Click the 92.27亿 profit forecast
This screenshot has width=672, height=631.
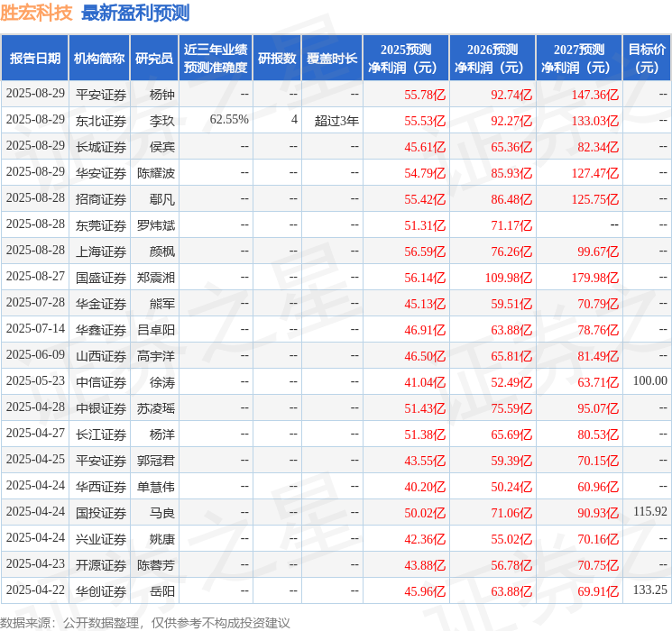[511, 121]
